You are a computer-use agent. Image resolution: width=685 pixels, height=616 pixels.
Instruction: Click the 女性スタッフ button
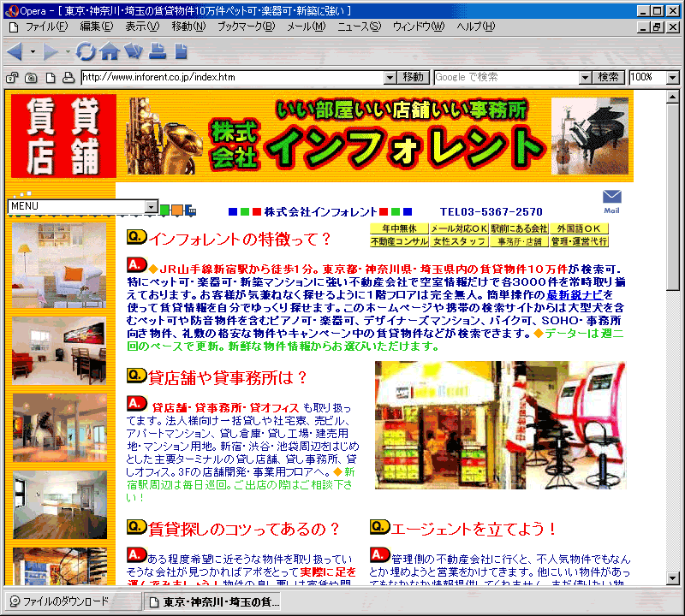point(459,241)
